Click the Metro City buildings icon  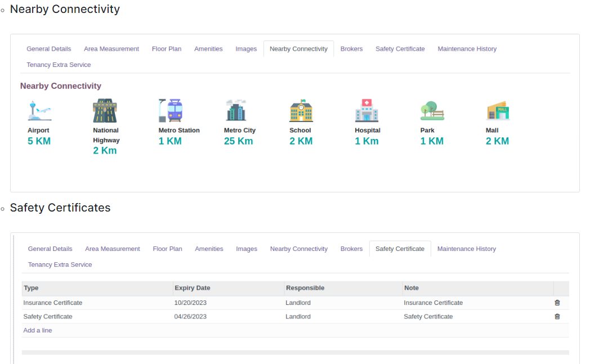point(236,111)
